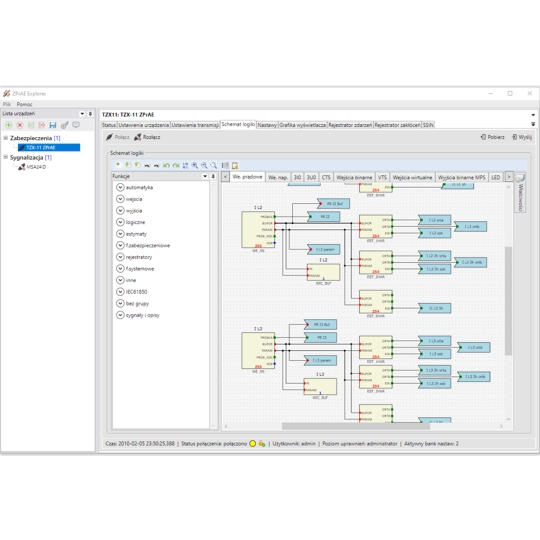The image size is (540, 540).
Task: Click the green add device icon
Action: point(9,125)
